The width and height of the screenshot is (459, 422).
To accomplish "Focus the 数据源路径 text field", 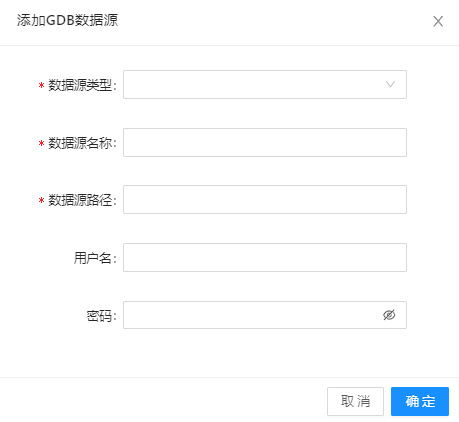I will 265,199.
